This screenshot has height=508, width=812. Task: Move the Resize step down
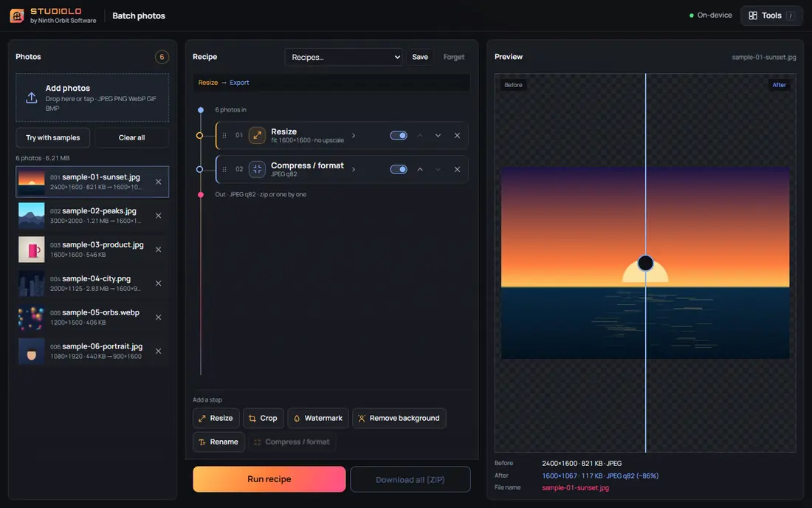click(438, 136)
